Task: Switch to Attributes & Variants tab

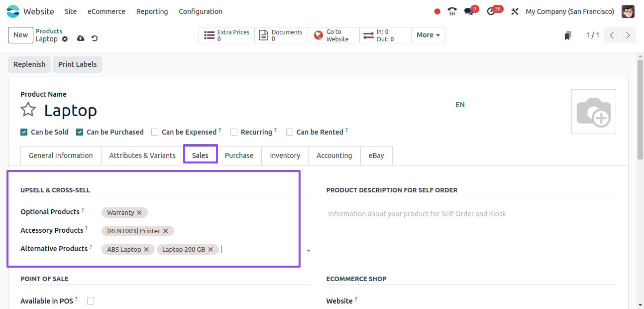Action: click(142, 155)
